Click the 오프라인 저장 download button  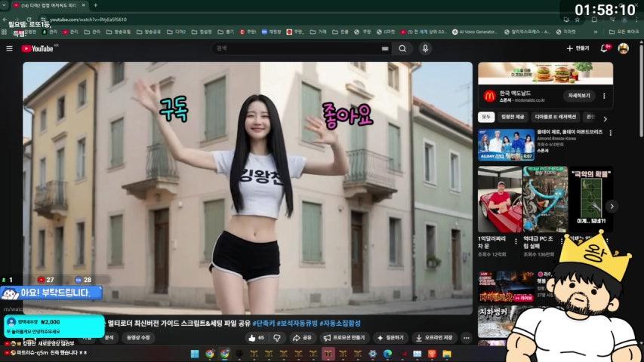click(434, 338)
